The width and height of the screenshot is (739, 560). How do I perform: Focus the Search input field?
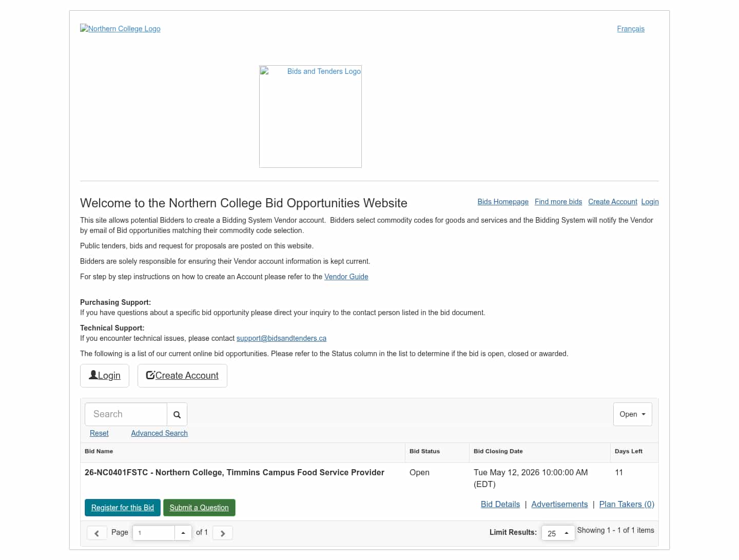coord(126,414)
